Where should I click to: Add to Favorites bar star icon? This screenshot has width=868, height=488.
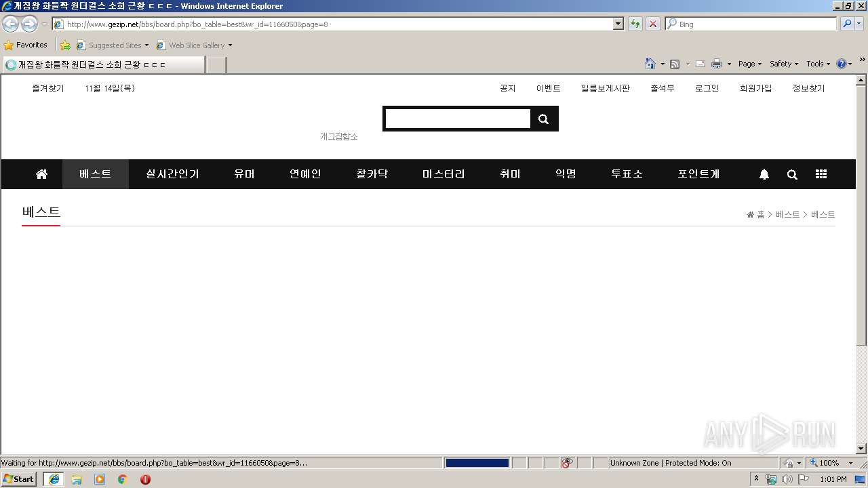pos(65,45)
